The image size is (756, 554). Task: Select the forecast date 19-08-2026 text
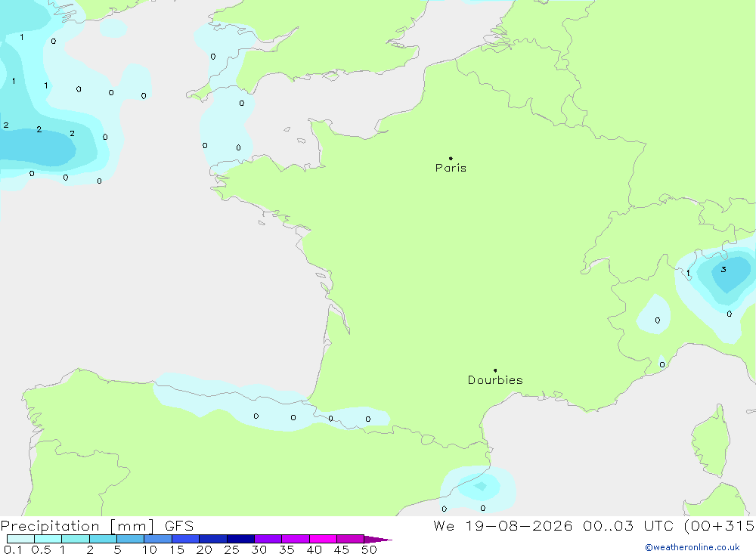tap(519, 526)
